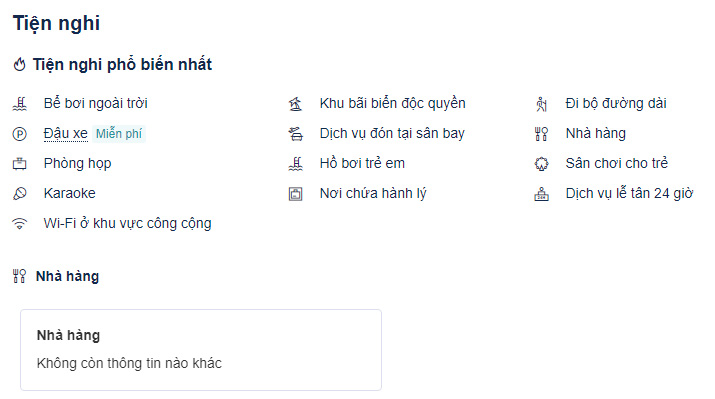Click the private beach umbrella icon

[x=295, y=104]
